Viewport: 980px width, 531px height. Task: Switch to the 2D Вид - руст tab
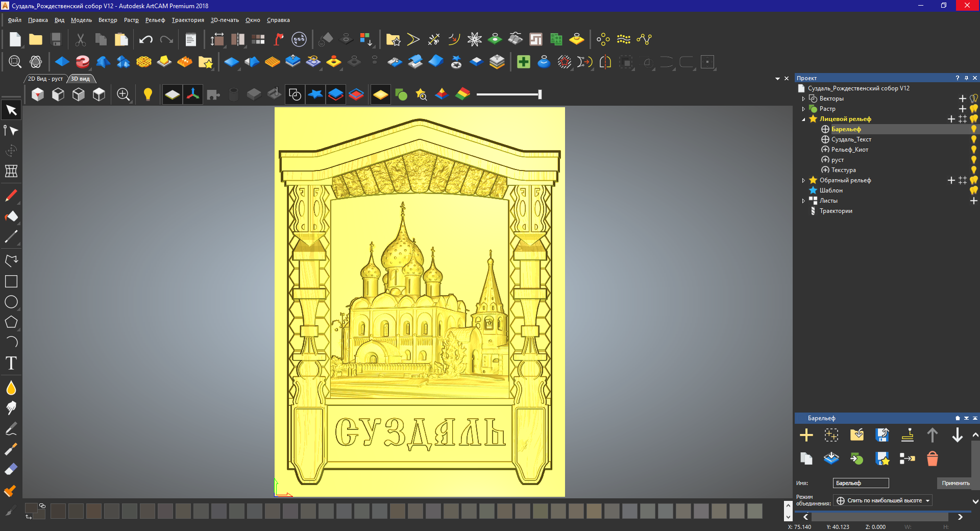click(45, 79)
